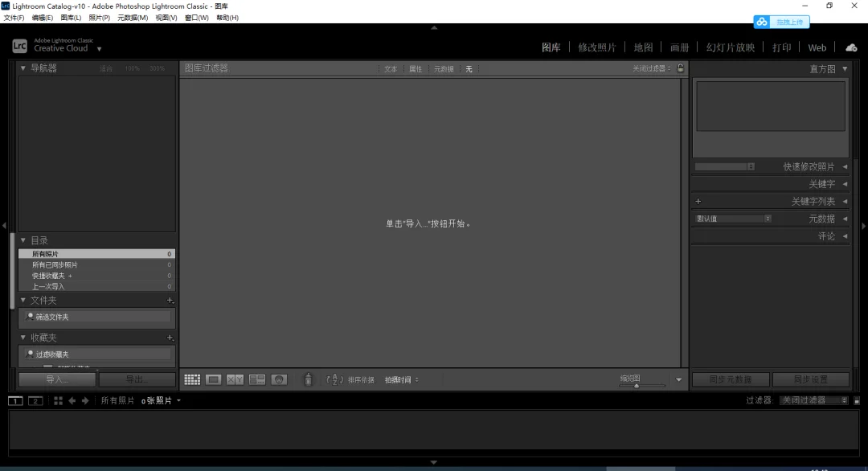This screenshot has height=471, width=868.
Task: Open the 照片(P) menu
Action: 99,18
